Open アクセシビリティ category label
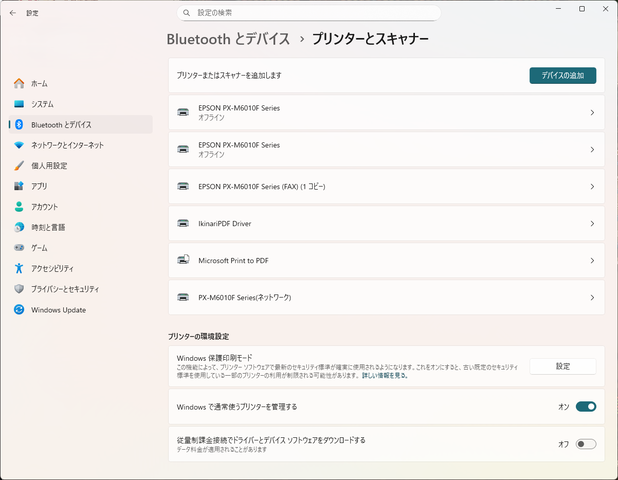 click(52, 268)
